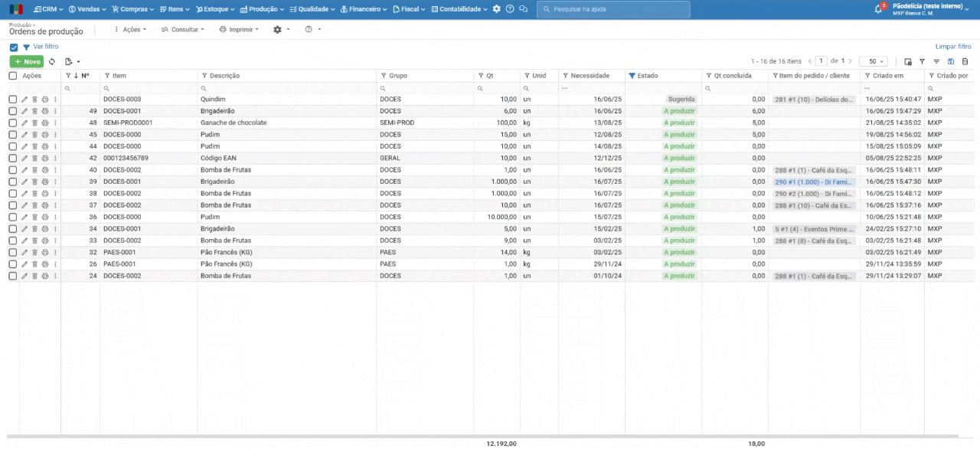Click the Pesquisar na ajuda search field
Viewport: 980px width, 449px height.
(612, 9)
